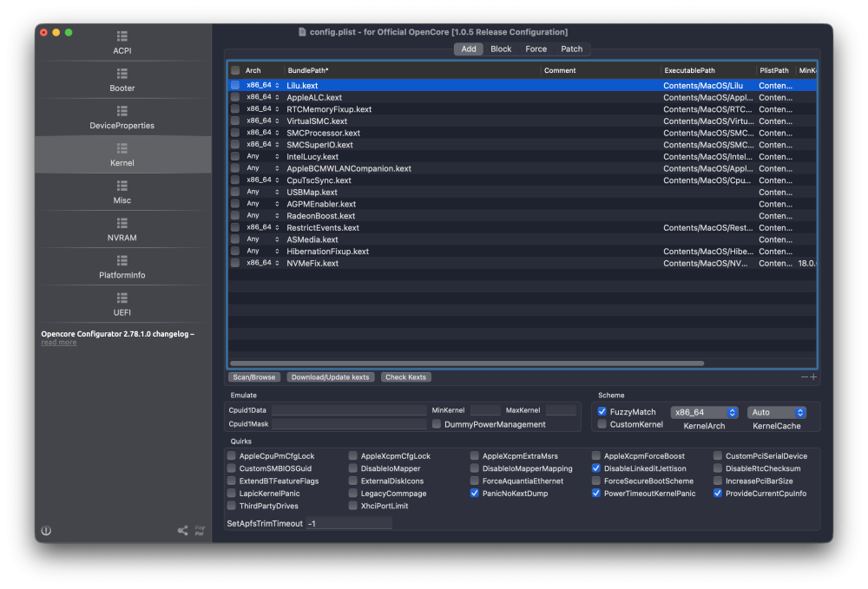Image resolution: width=868 pixels, height=589 pixels.
Task: Open the DeviceProperties section icon
Action: coord(122,111)
